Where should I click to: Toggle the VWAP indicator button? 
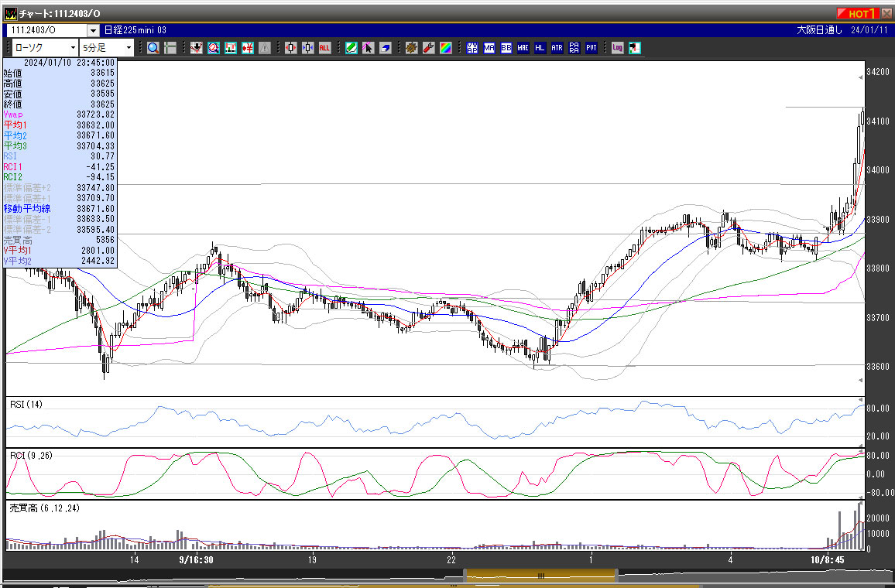472,48
